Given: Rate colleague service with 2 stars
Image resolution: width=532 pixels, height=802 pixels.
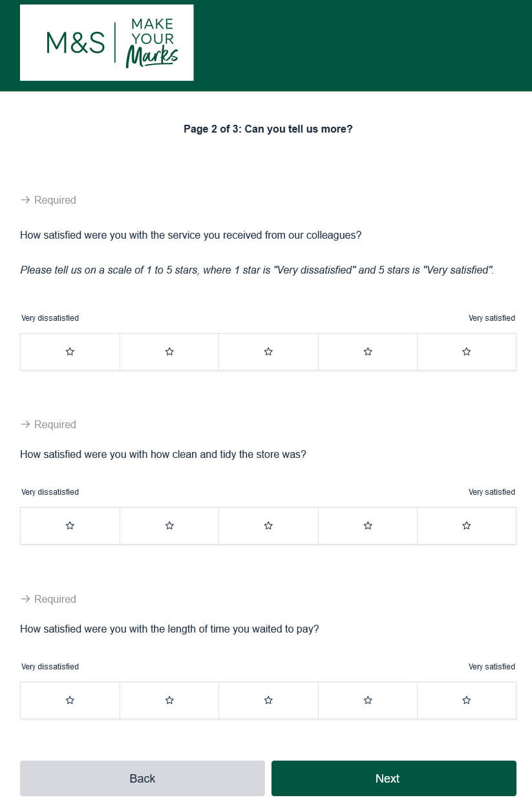Looking at the screenshot, I should pos(169,351).
